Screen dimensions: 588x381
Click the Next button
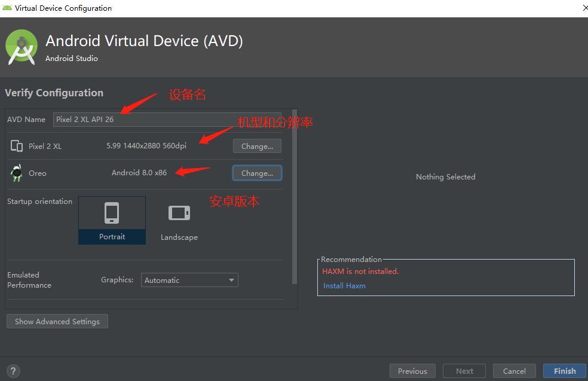pos(464,371)
